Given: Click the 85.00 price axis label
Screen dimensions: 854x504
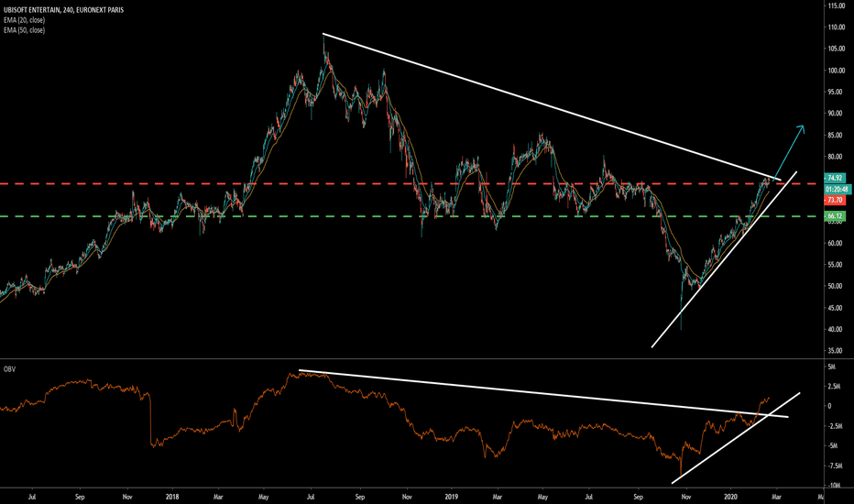Looking at the screenshot, I should tap(836, 135).
